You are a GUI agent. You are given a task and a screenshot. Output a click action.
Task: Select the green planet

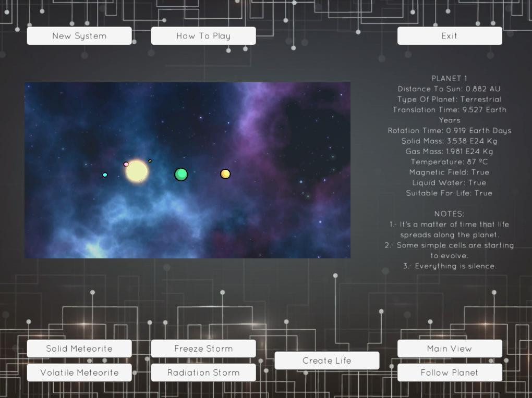[x=181, y=175]
